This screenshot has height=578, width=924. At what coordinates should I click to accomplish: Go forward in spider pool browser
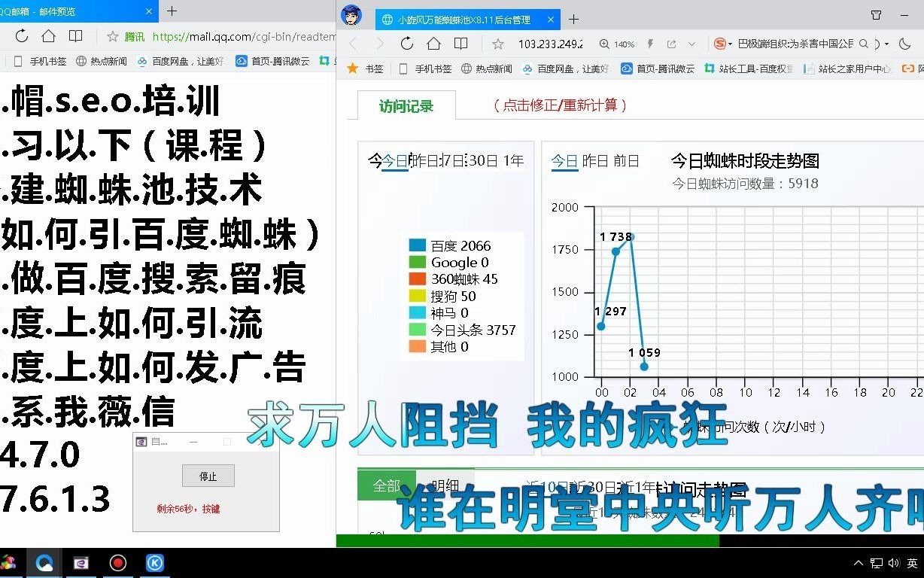[380, 44]
